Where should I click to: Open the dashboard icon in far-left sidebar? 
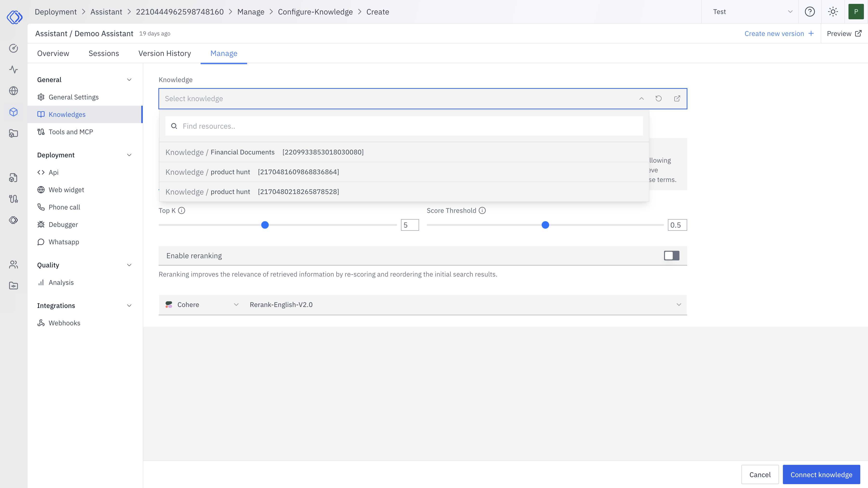point(14,48)
